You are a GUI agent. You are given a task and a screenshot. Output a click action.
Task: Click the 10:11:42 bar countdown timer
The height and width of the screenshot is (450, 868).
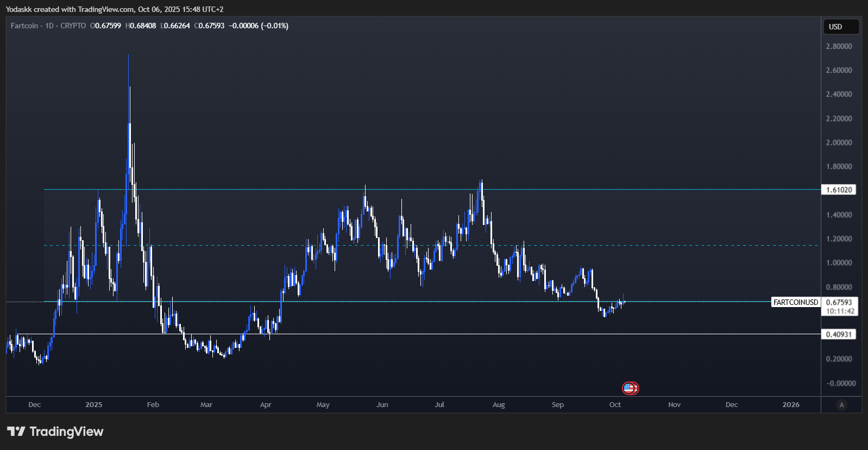click(x=840, y=311)
